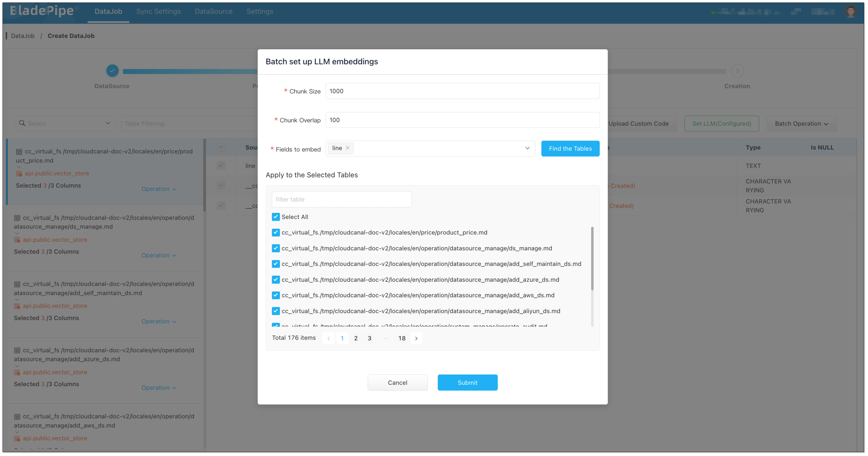Open the Fields to embed dropdown arrow

coord(527,148)
